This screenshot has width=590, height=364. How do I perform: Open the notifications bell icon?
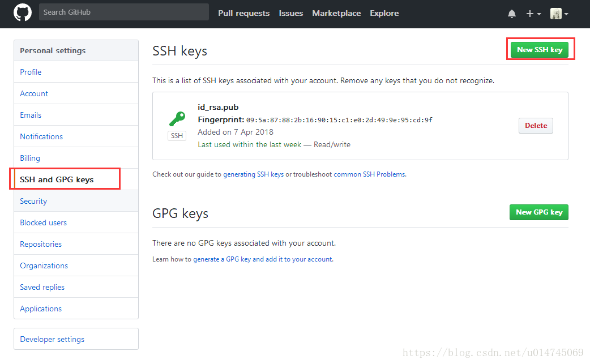(x=512, y=14)
